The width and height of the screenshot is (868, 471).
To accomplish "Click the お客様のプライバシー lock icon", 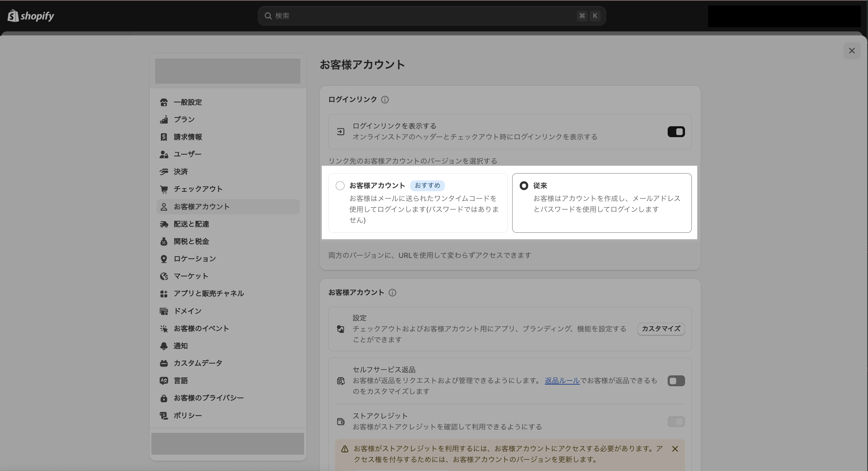I will 164,398.
